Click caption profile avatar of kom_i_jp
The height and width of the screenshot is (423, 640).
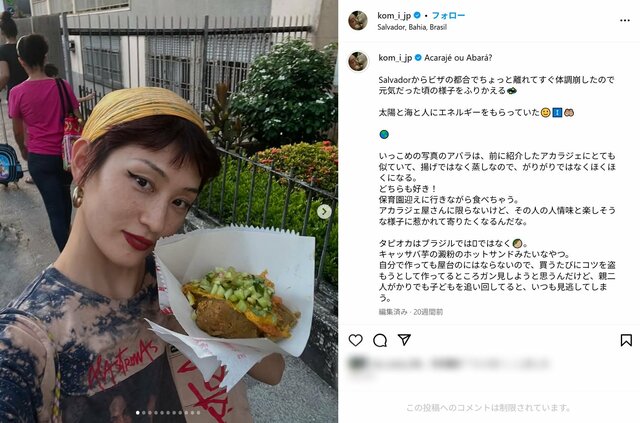pos(358,62)
